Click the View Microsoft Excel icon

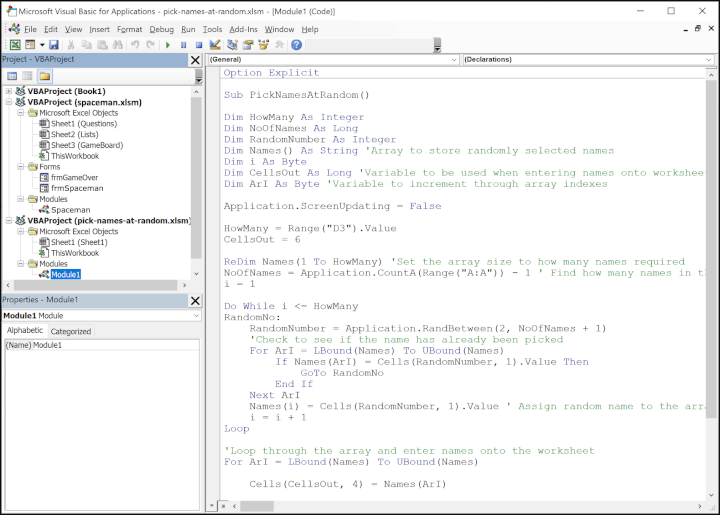[15, 45]
